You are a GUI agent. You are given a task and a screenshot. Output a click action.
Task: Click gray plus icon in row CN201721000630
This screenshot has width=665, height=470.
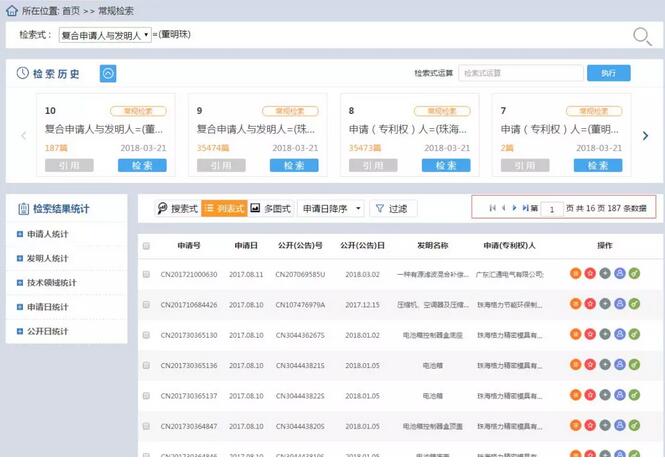[605, 274]
